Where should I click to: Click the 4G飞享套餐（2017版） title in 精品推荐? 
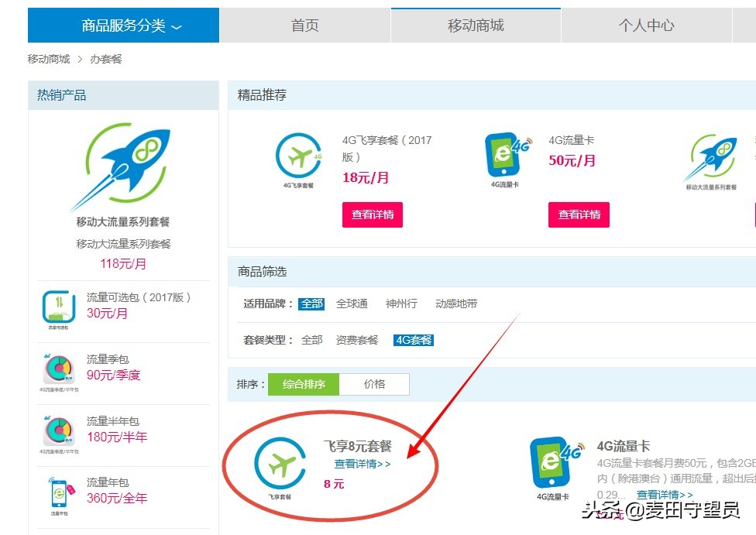[x=387, y=149]
